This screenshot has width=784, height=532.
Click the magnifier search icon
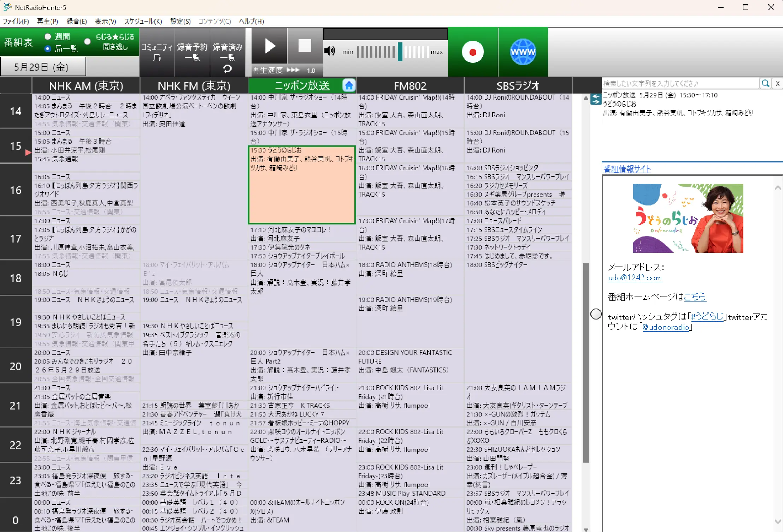coord(765,83)
